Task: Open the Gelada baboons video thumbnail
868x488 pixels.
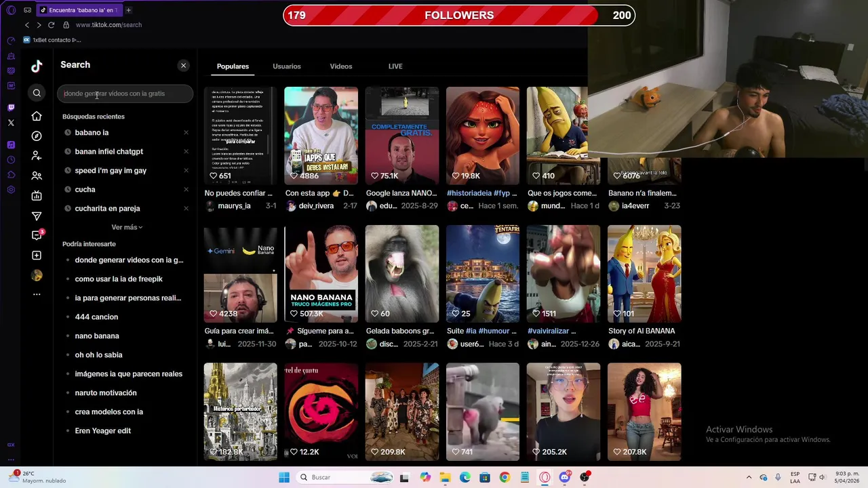Action: point(402,274)
